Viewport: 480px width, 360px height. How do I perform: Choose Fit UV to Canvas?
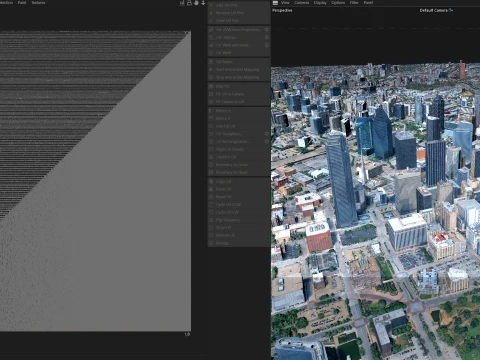point(239,94)
